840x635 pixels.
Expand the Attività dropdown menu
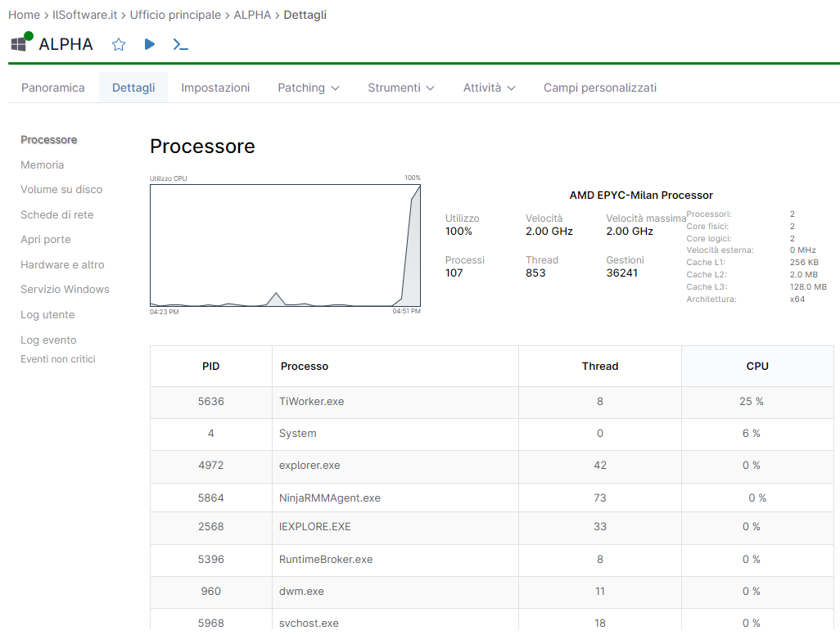489,88
